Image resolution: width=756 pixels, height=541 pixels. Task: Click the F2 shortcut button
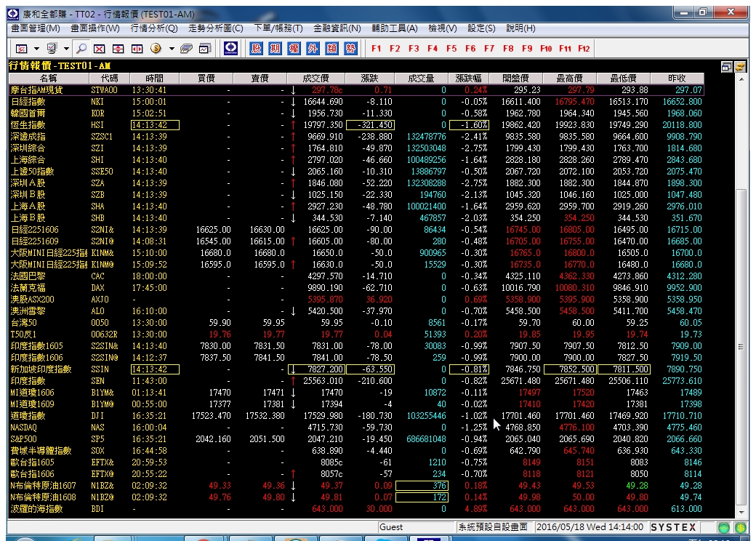click(395, 49)
